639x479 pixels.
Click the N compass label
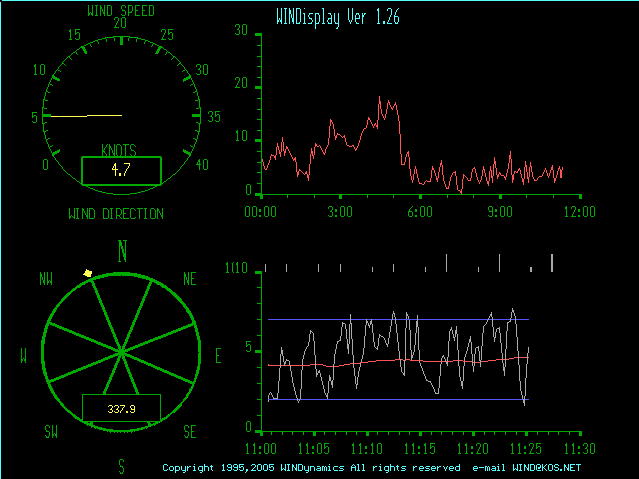coord(122,251)
